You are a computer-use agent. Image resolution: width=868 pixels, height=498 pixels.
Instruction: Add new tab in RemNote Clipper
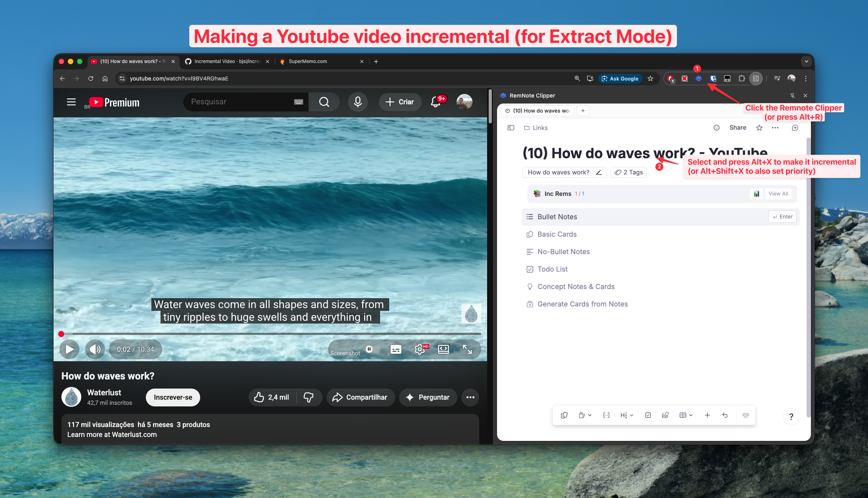coord(583,111)
